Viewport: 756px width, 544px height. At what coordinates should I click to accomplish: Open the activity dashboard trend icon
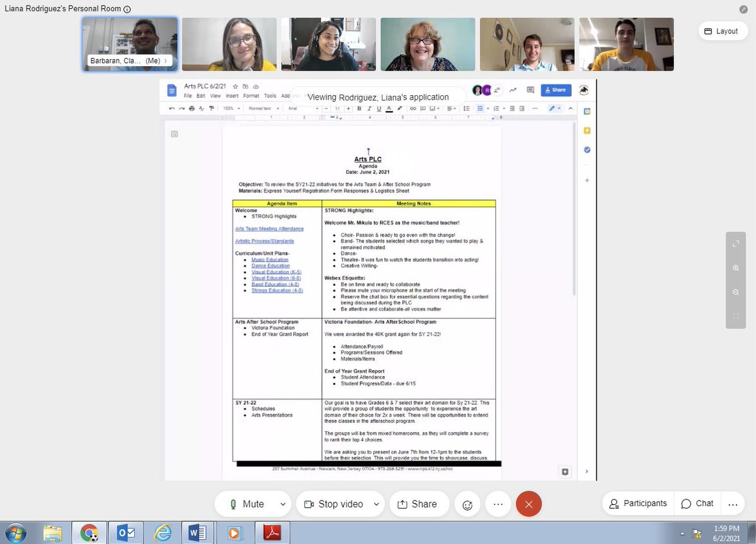[513, 90]
